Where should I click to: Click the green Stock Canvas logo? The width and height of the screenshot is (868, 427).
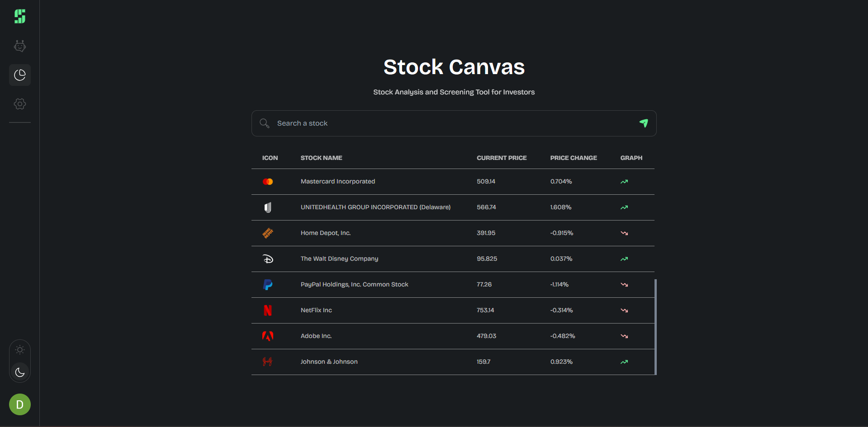(20, 16)
